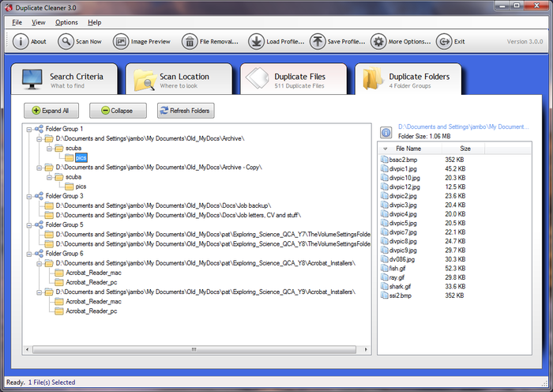553x392 pixels.
Task: Collapse Folder Group 3
Action: 29,196
